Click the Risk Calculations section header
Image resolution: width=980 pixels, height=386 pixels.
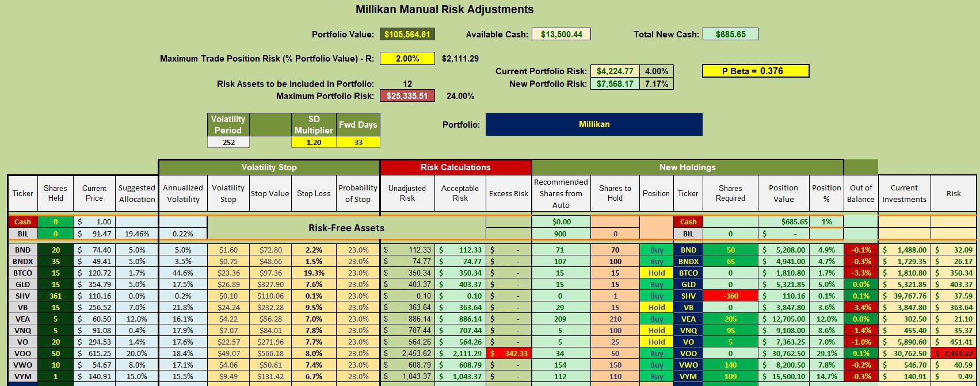pos(456,167)
